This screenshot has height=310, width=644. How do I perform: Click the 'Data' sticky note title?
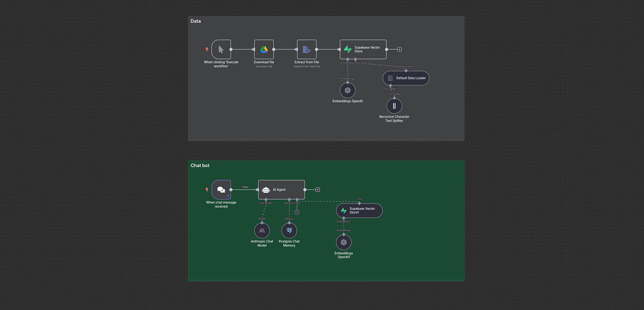[x=196, y=21]
